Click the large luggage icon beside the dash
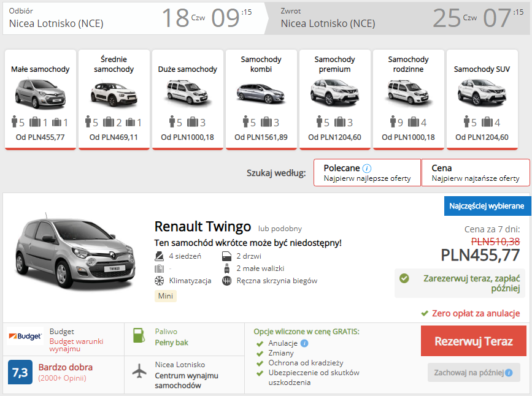532x396 pixels. pos(159,268)
